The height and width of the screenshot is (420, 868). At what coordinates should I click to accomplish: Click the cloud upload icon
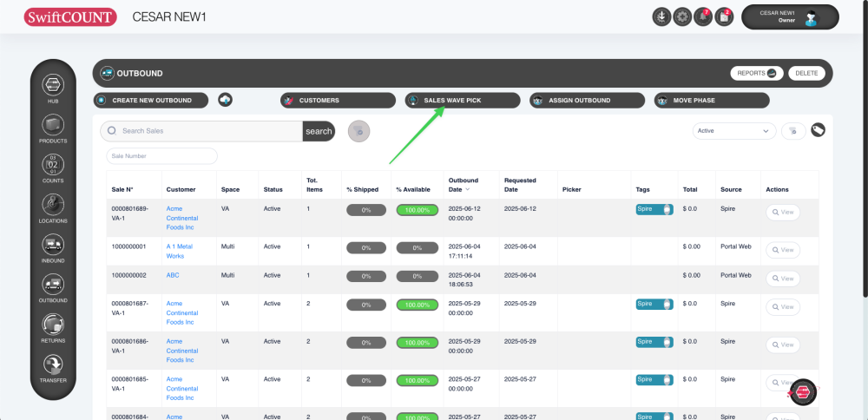tap(226, 100)
